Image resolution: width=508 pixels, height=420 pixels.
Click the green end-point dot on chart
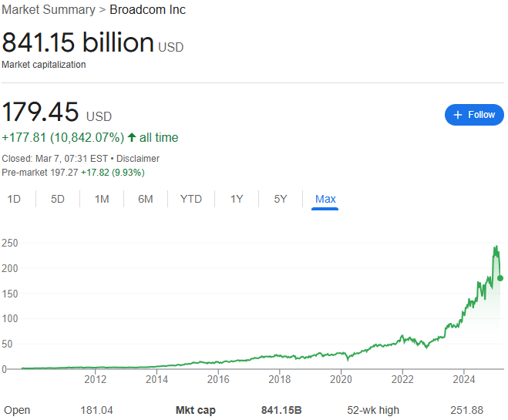click(x=500, y=278)
